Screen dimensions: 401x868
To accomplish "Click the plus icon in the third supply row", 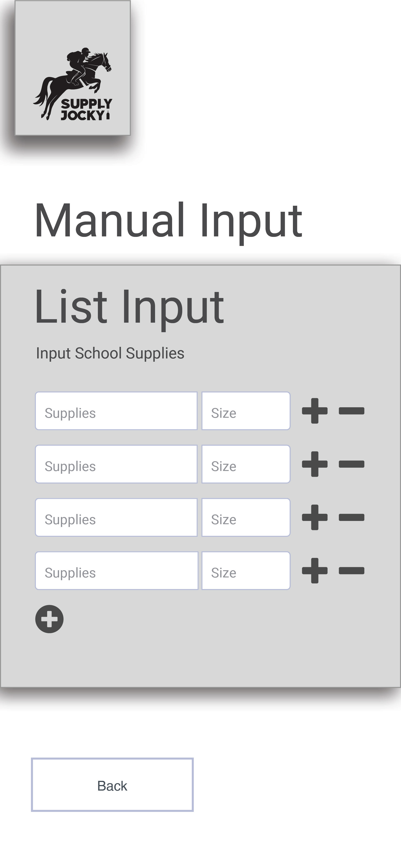I will coord(315,517).
